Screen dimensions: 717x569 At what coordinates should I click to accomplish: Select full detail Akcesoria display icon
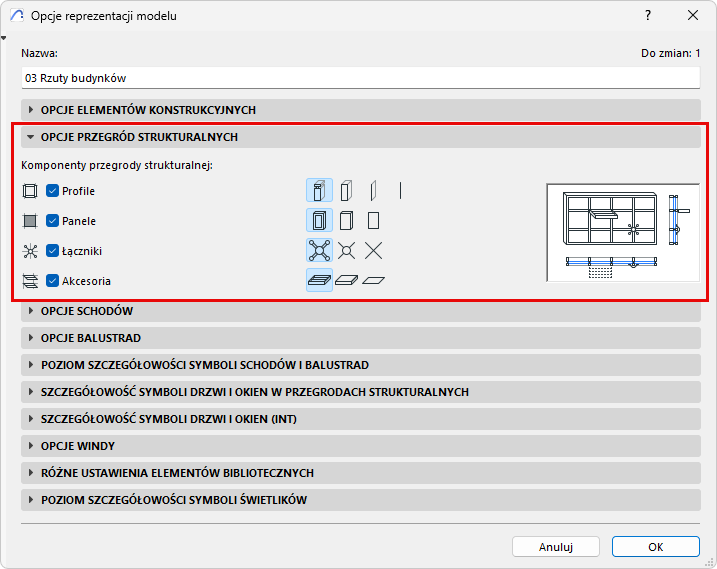319,280
